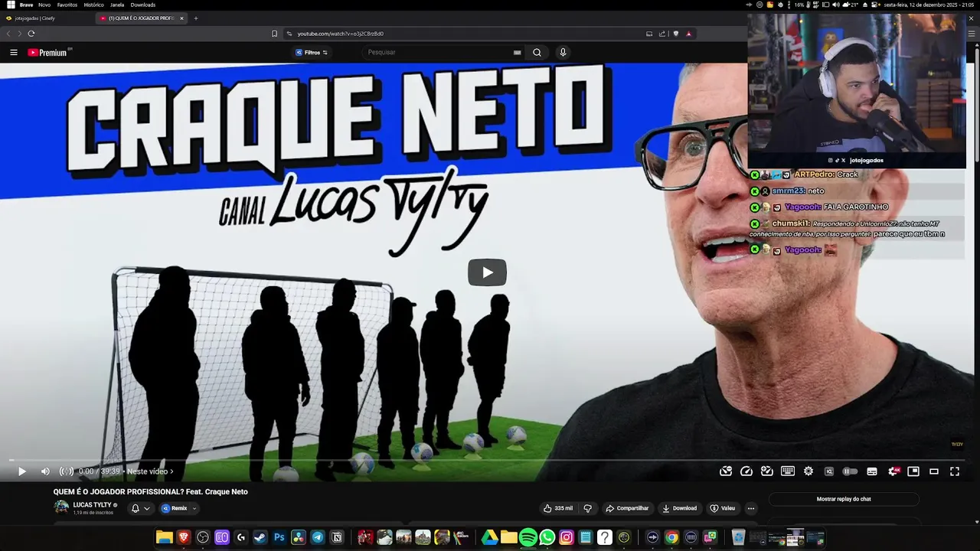
Task: Click the Download button below video
Action: point(679,508)
